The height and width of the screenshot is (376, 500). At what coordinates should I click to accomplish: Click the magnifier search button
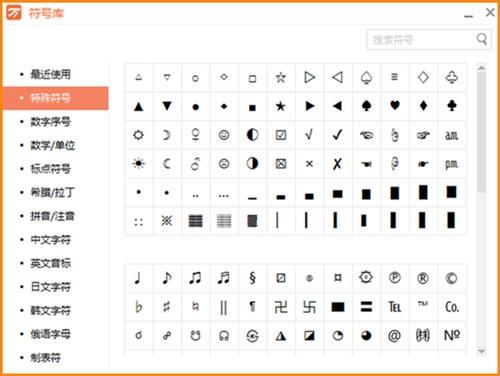tap(482, 39)
